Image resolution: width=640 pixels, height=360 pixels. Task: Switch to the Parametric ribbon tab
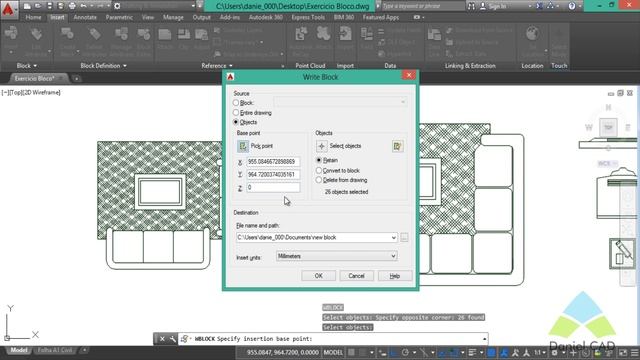pos(119,18)
